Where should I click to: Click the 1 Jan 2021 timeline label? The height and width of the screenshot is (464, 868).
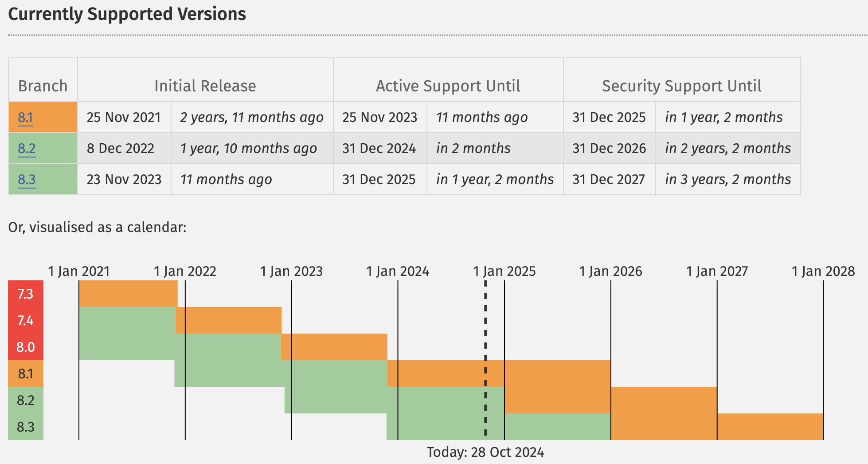point(79,271)
